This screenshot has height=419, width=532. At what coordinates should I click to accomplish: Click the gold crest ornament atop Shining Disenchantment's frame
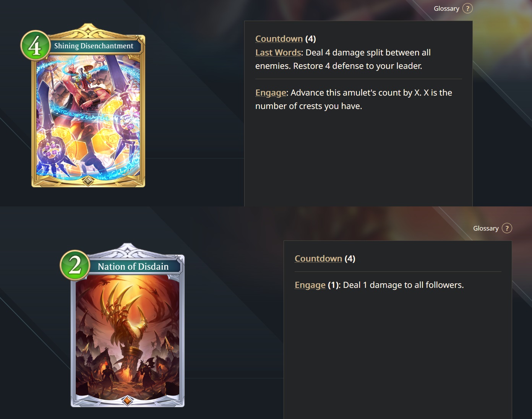point(88,30)
